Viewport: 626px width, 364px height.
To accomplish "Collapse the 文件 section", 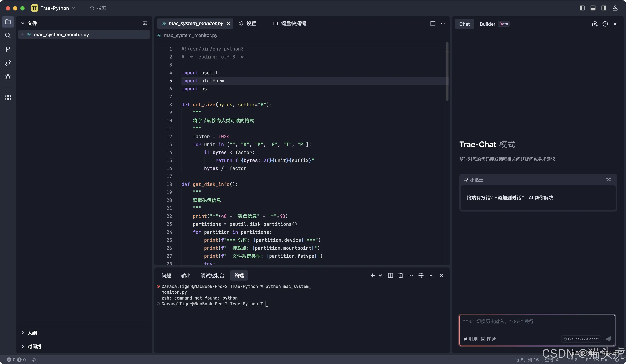I will coord(23,23).
